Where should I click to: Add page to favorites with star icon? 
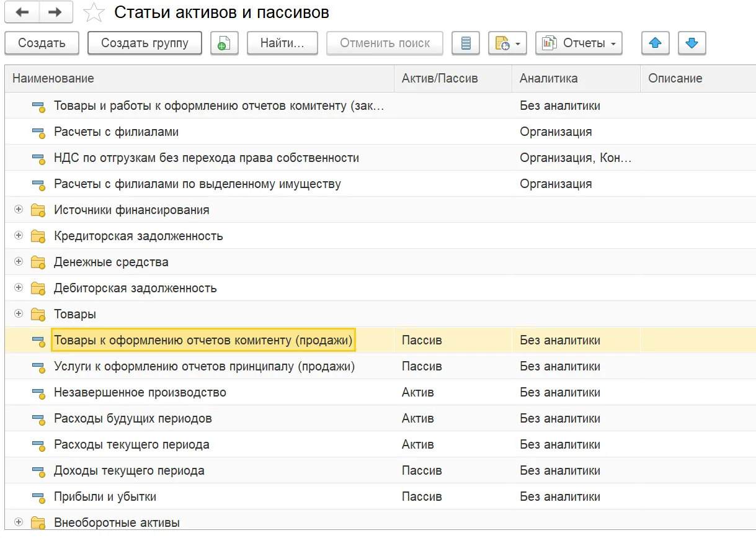pyautogui.click(x=94, y=12)
